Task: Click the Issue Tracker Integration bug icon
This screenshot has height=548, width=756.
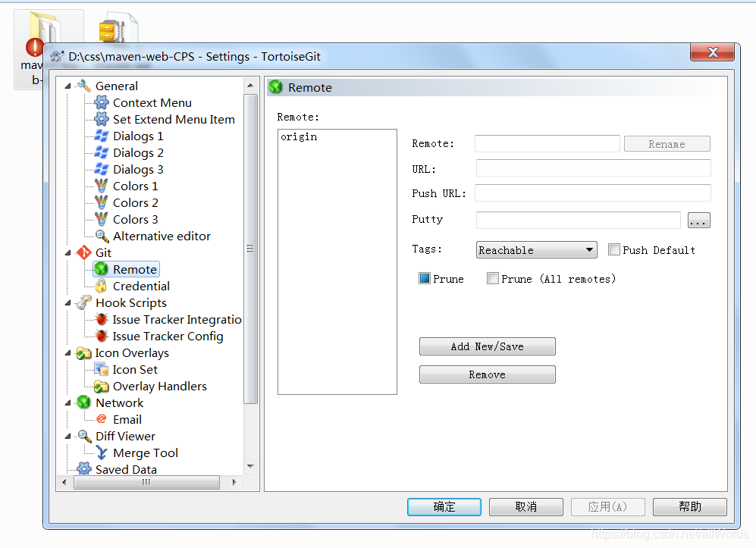Action: pos(102,319)
